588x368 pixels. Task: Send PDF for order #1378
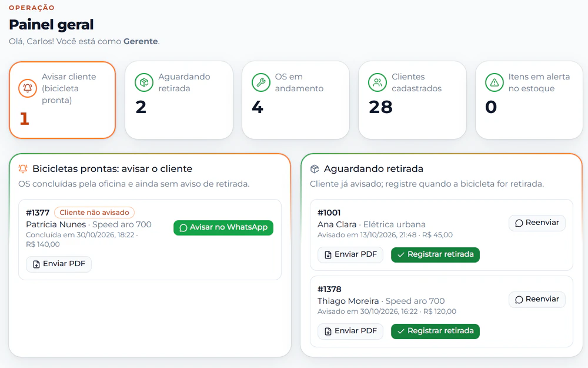point(350,331)
